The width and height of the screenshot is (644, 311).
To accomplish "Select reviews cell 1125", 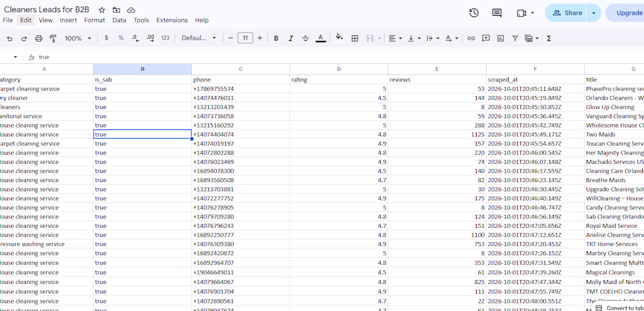I will (x=437, y=134).
